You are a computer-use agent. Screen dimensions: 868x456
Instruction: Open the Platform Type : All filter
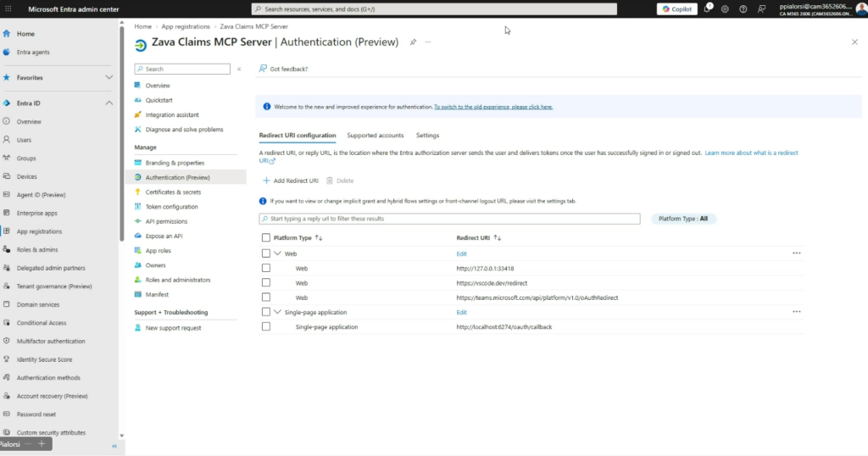(x=684, y=219)
